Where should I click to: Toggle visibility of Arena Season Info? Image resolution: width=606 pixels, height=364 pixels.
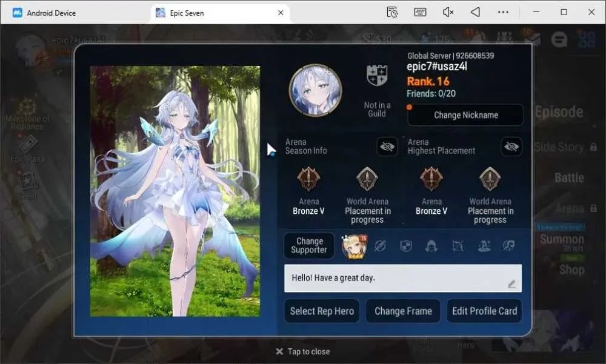(387, 147)
